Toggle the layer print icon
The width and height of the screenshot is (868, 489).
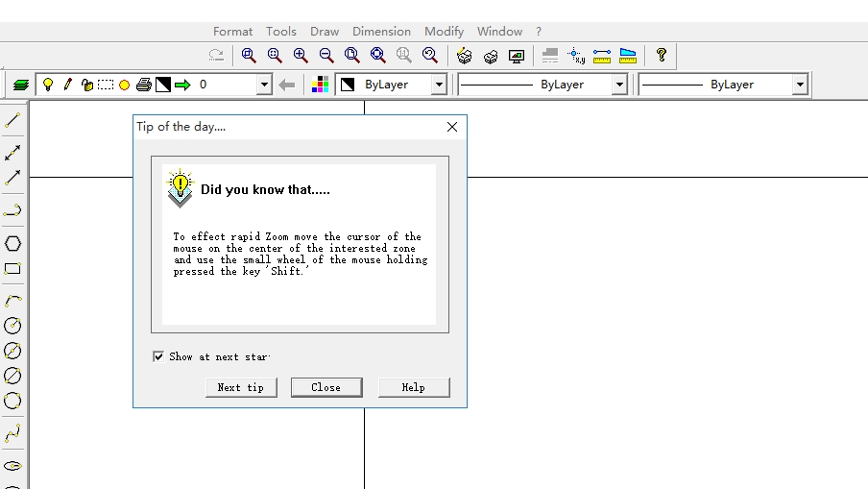tap(143, 85)
